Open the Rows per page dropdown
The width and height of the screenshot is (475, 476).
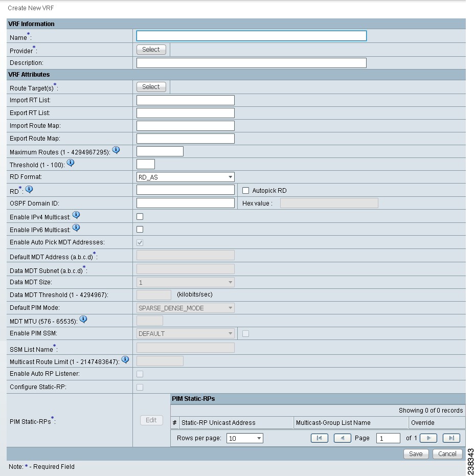pos(244,438)
